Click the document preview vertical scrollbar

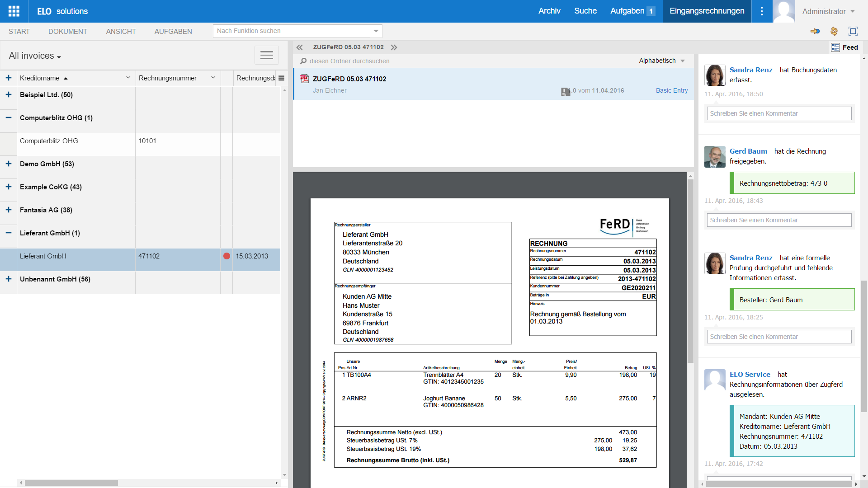click(690, 271)
